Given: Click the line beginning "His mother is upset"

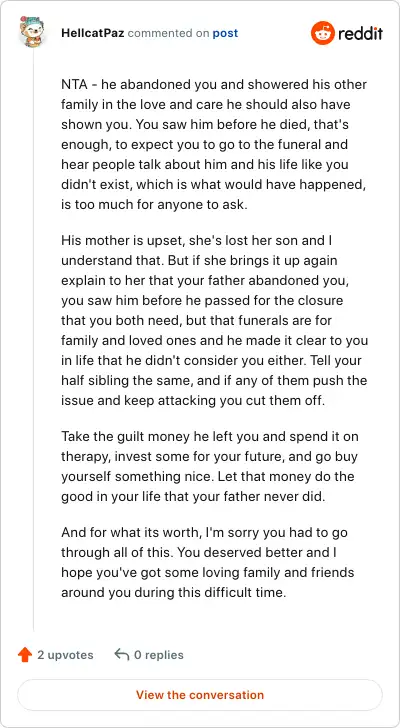Looking at the screenshot, I should (196, 241).
